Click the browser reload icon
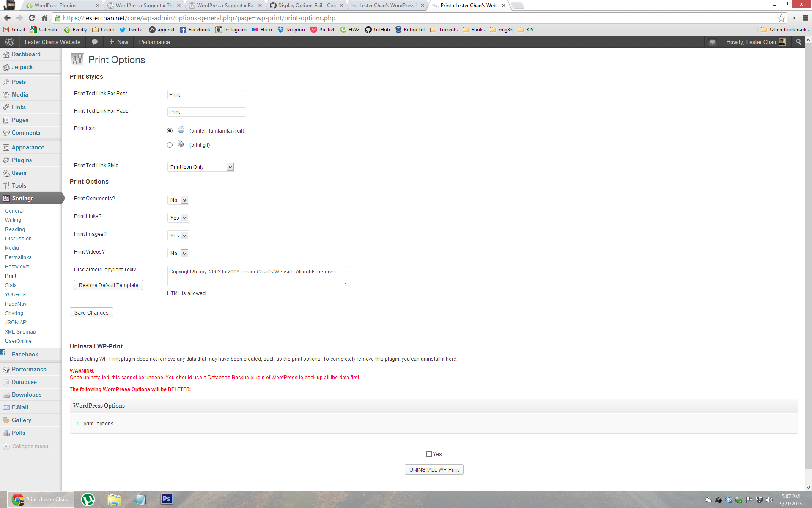 [32, 18]
